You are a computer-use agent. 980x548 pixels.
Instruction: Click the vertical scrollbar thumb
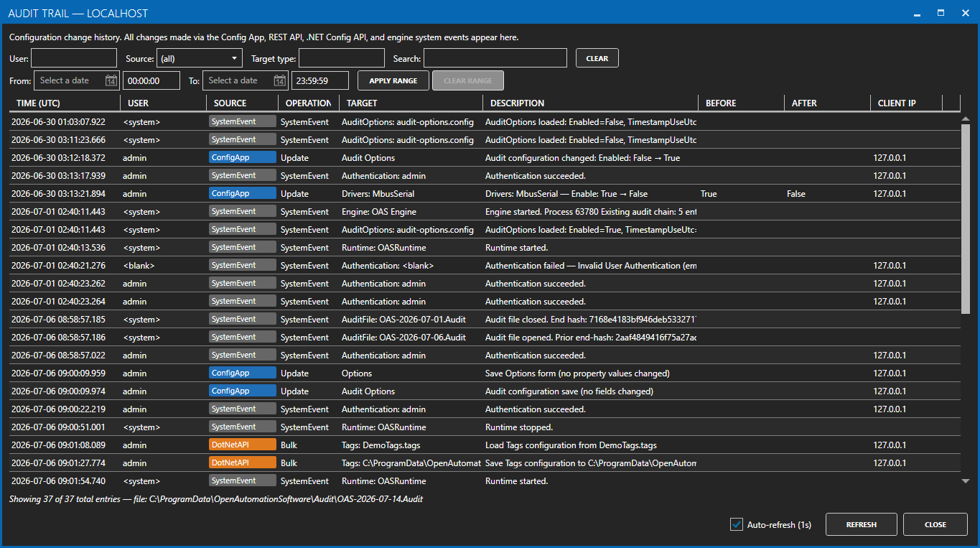point(966,219)
